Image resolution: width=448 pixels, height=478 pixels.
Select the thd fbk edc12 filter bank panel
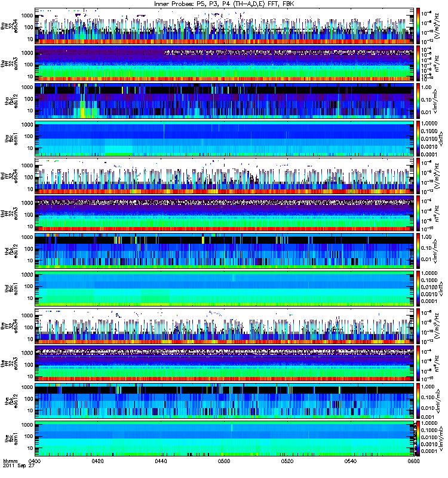click(x=225, y=251)
